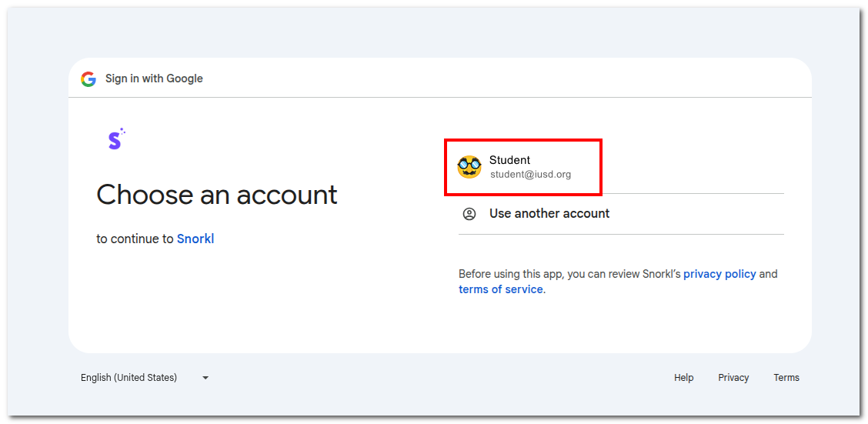The height and width of the screenshot is (424, 868).
Task: Click the 'Student' account name
Action: point(510,160)
